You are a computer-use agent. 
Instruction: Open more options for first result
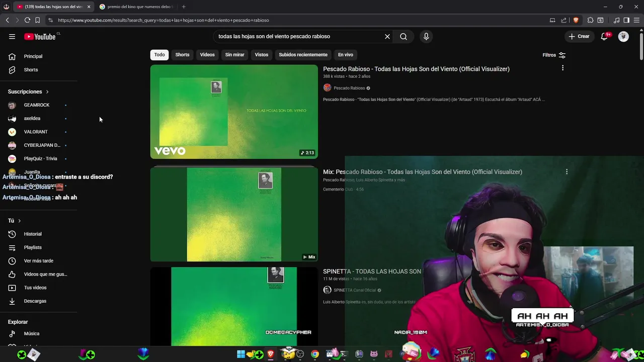click(562, 68)
